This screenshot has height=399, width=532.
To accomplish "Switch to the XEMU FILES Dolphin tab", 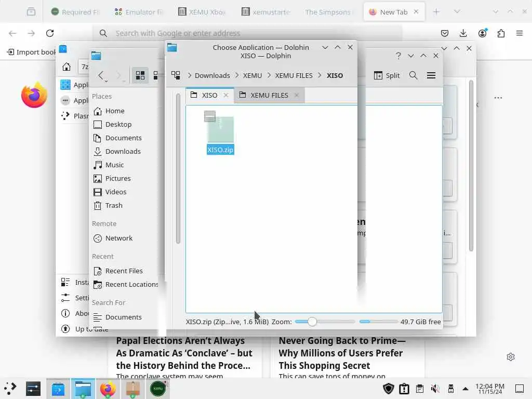I will (x=269, y=96).
